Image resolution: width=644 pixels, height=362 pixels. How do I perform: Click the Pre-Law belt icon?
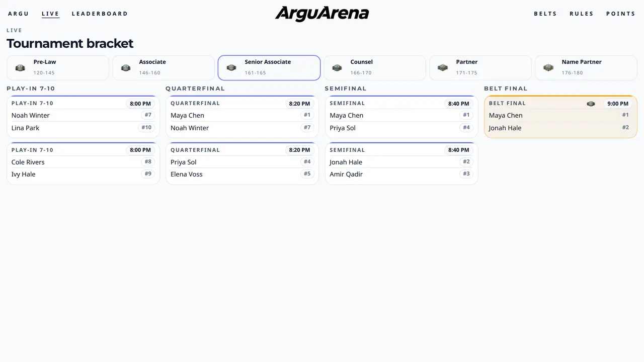(20, 68)
